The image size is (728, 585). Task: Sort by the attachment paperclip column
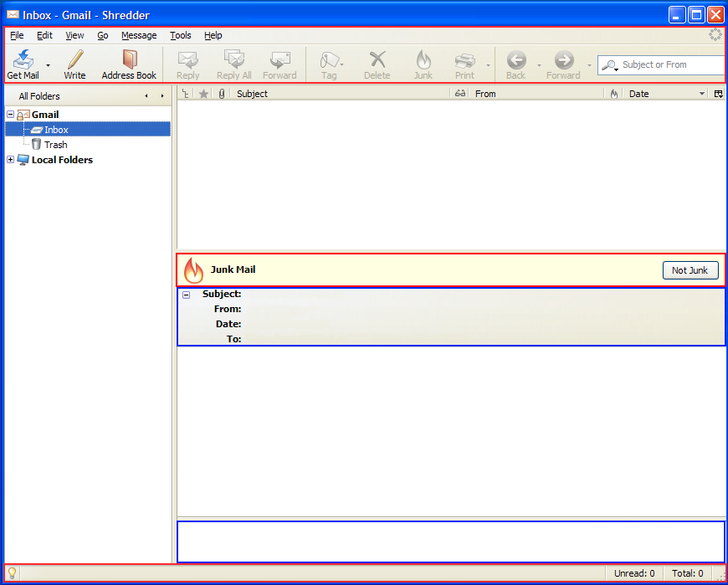click(x=222, y=94)
